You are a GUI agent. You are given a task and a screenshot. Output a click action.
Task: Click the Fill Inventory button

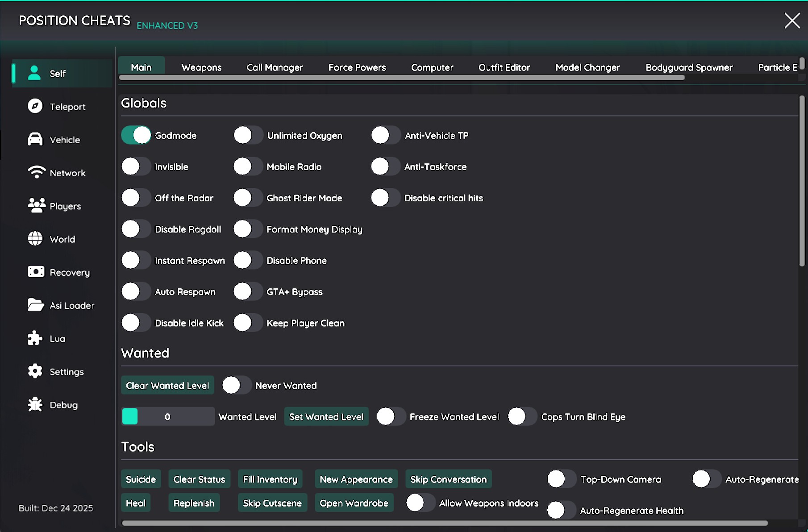(x=270, y=479)
